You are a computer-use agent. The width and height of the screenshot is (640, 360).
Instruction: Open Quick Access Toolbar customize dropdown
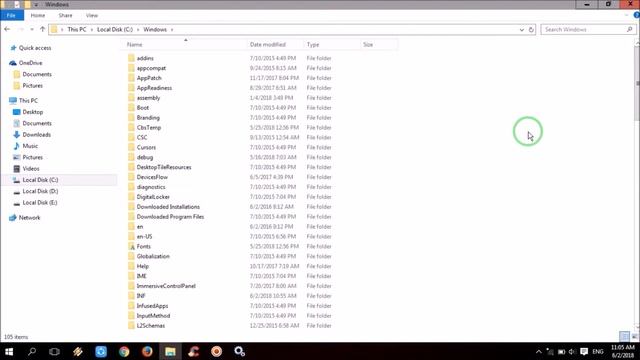pyautogui.click(x=36, y=4)
